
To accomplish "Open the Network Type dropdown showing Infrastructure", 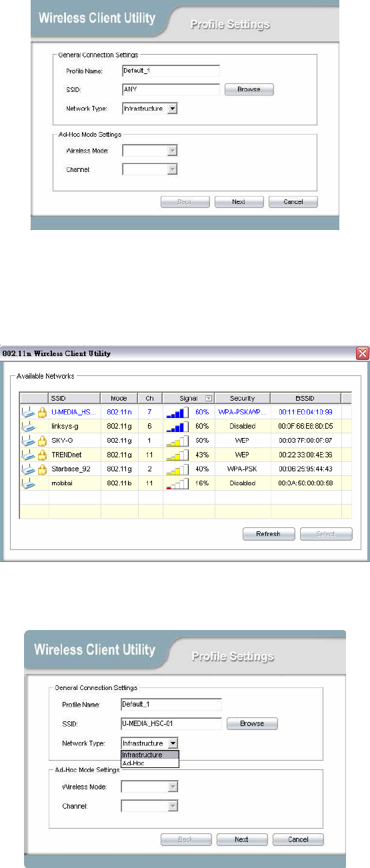I will click(150, 108).
